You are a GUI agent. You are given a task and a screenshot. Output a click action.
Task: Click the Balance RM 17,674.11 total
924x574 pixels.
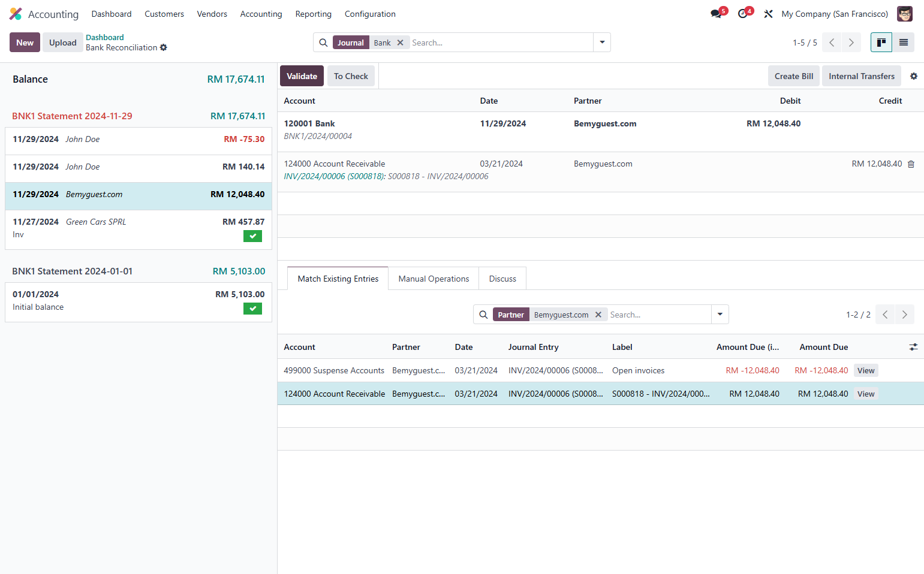[236, 79]
